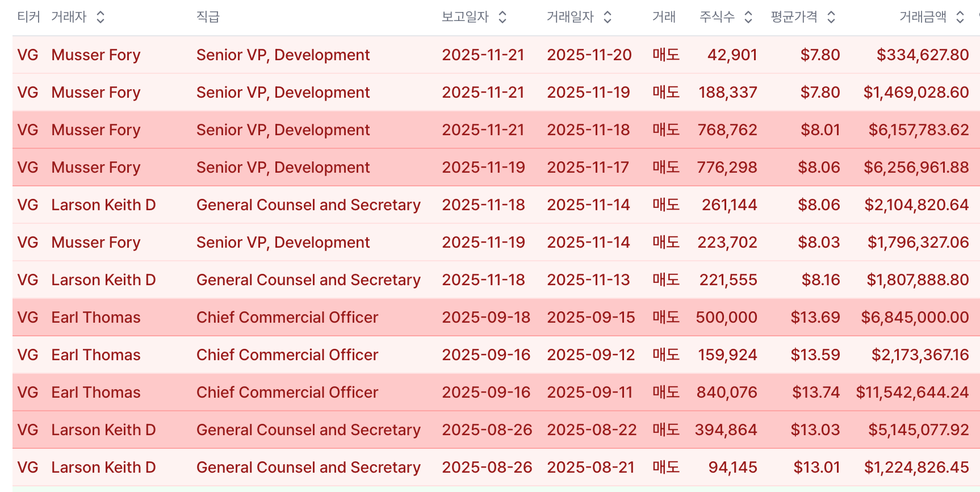Click Chief Commercial Officer on 2025-09-12 row
The image size is (980, 492).
(x=287, y=355)
